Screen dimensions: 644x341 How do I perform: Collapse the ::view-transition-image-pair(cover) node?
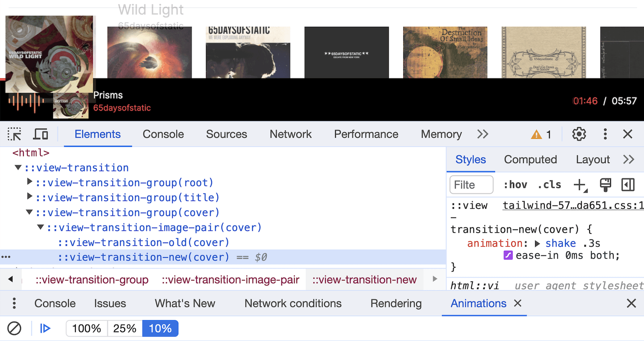click(40, 227)
